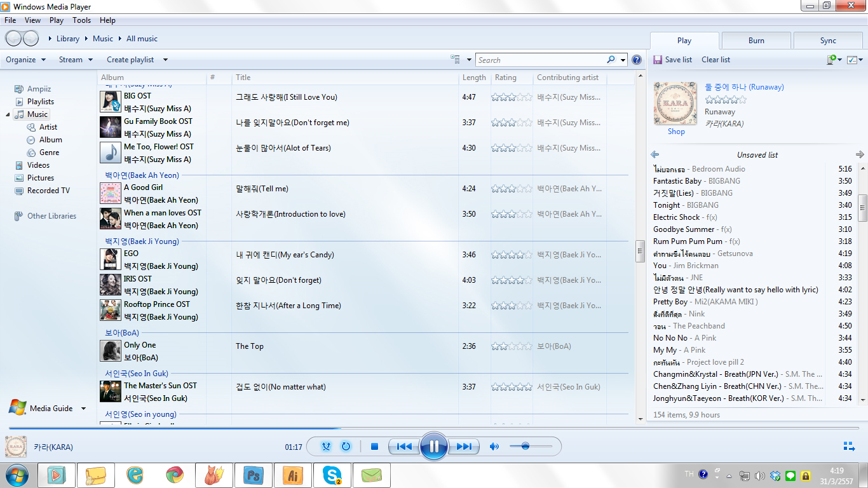Stop the current playback
Screen dimensions: 868x488
pyautogui.click(x=374, y=447)
